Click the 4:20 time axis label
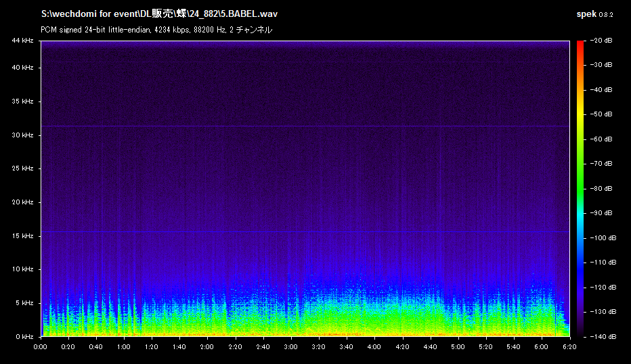This screenshot has width=631, height=364. [x=402, y=346]
